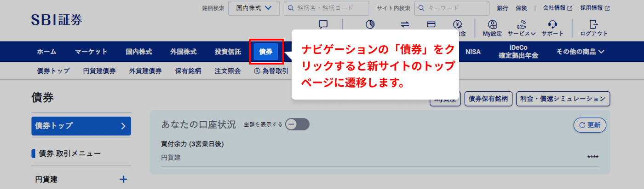The width and height of the screenshot is (644, 189).
Task: Expand the 円貨建 plus sign
Action: [123, 179]
